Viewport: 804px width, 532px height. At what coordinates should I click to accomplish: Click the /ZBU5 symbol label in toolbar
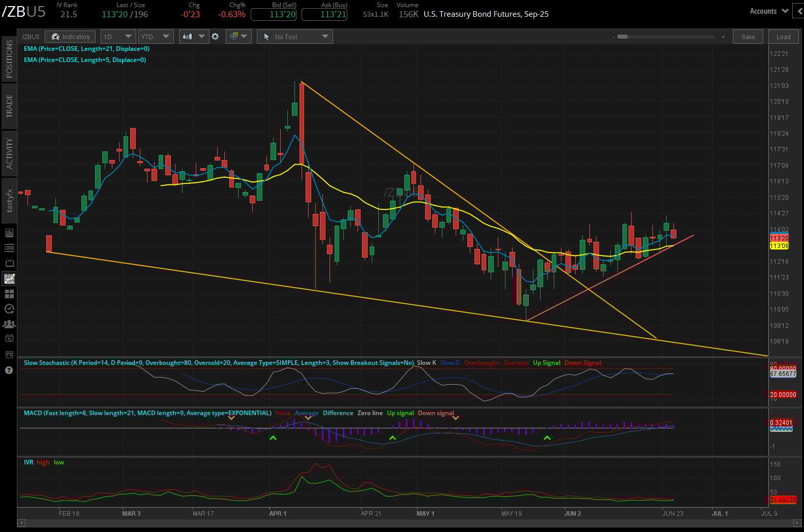tap(31, 37)
